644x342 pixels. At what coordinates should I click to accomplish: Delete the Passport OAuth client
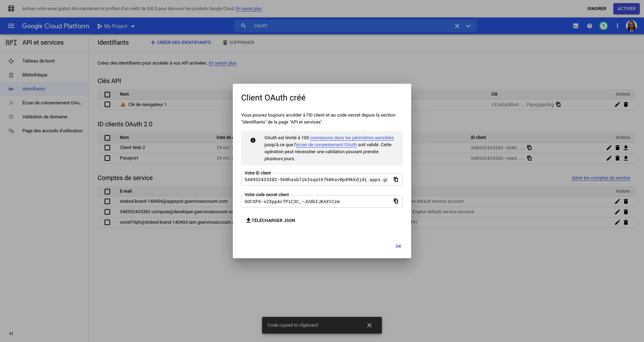point(618,158)
